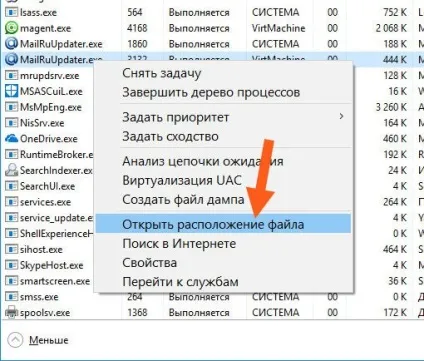Click the highlighted MailRuUpdater.exe row icon

pyautogui.click(x=11, y=60)
